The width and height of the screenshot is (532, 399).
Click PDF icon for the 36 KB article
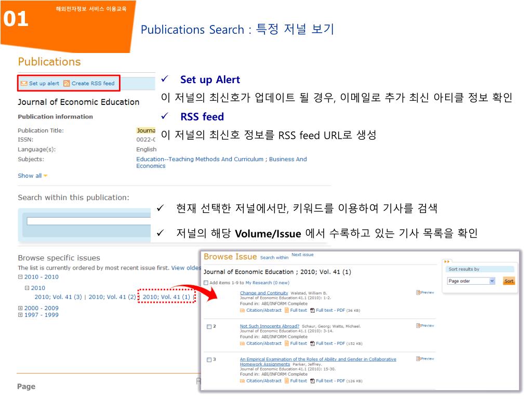pos(312,311)
